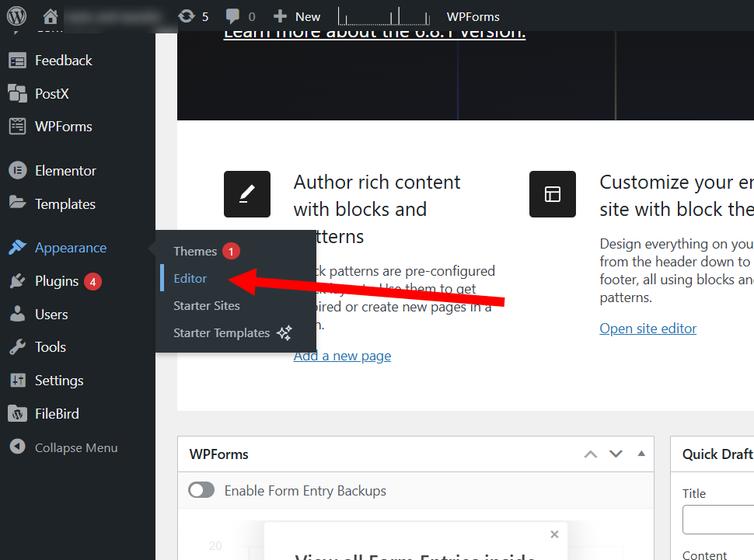Follow the Open site editor link

tap(648, 329)
